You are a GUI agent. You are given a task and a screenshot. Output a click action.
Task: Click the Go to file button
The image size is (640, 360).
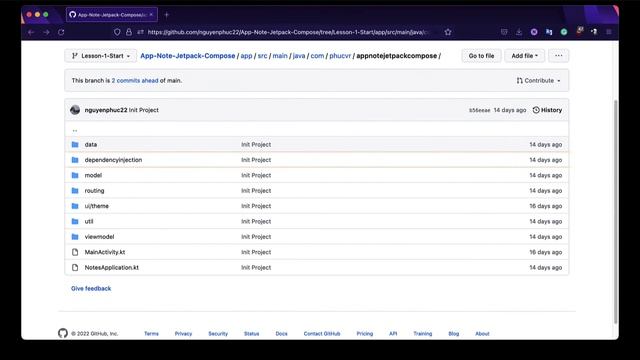click(481, 56)
